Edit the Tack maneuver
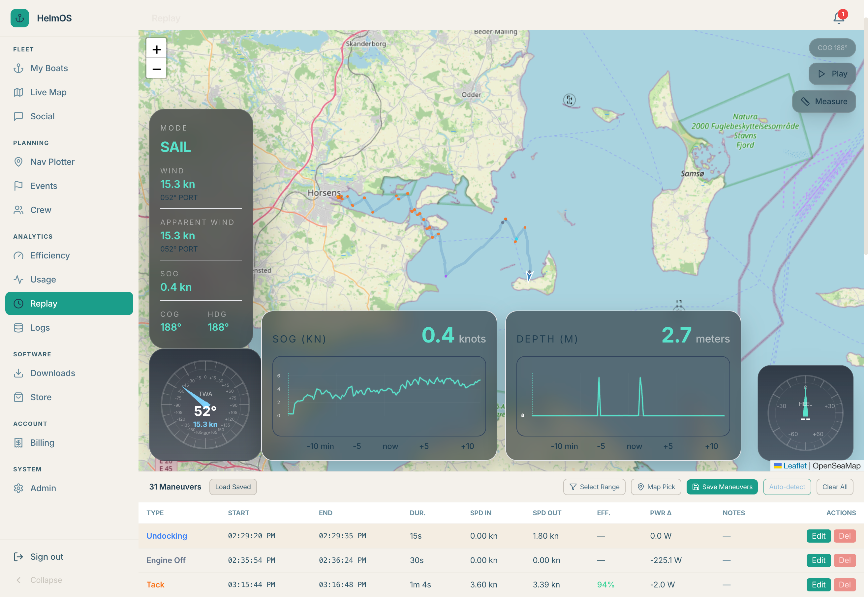Image resolution: width=868 pixels, height=597 pixels. [x=819, y=585]
